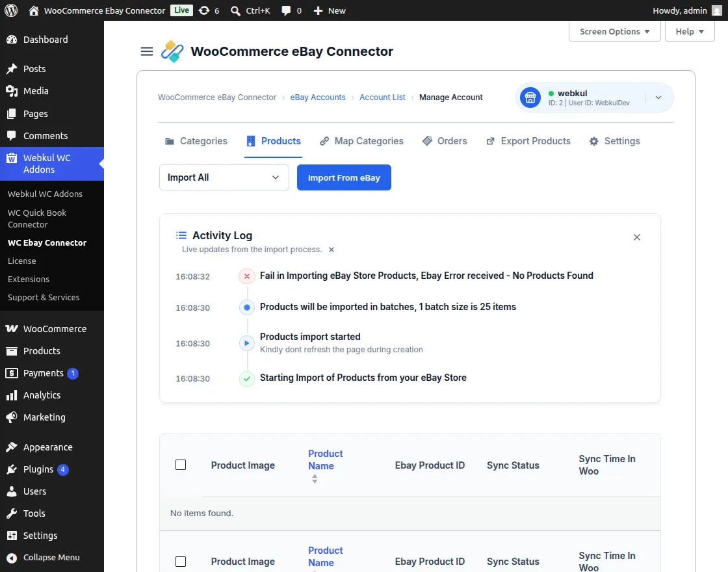The height and width of the screenshot is (572, 728).
Task: Open Support & Services submenu item
Action: tap(43, 297)
